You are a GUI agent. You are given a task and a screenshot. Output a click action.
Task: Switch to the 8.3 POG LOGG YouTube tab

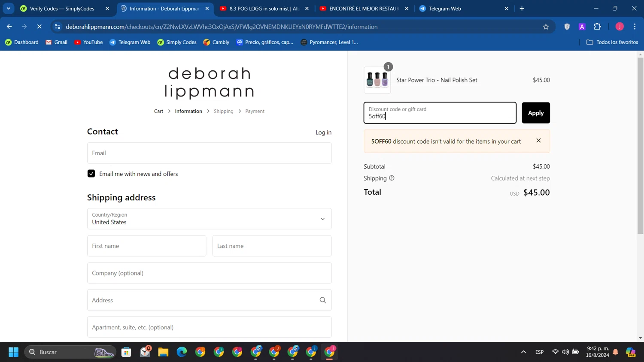(x=265, y=9)
